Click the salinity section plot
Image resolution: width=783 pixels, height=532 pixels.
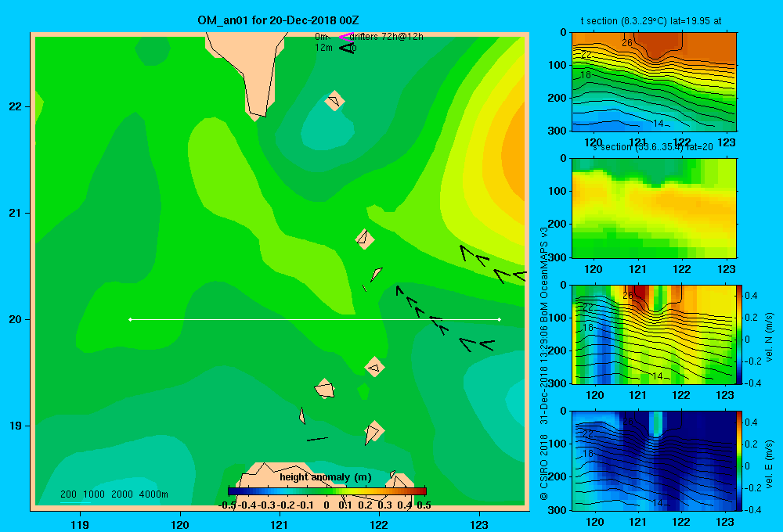pyautogui.click(x=654, y=208)
